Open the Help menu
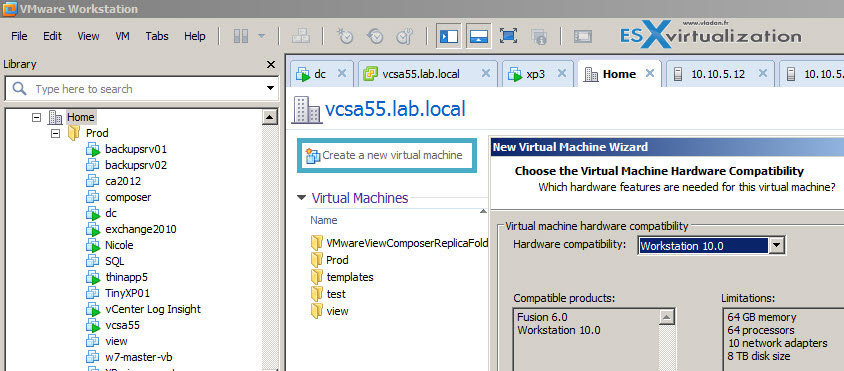The width and height of the screenshot is (844, 371). 194,36
